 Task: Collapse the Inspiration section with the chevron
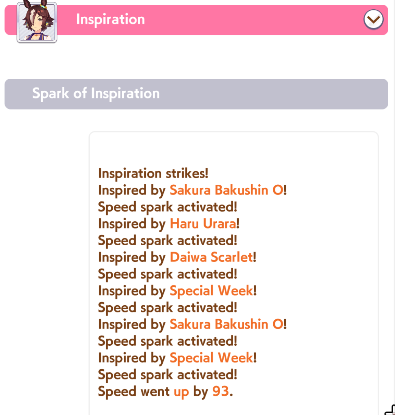click(373, 19)
